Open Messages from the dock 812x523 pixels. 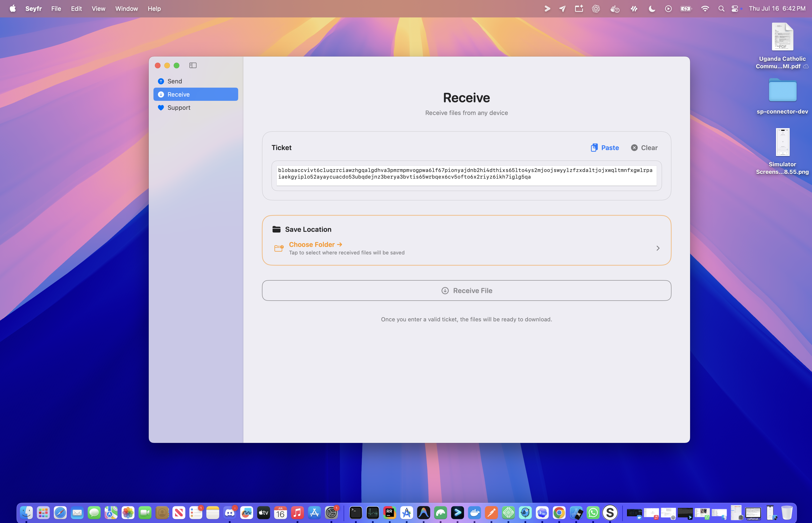pos(94,512)
